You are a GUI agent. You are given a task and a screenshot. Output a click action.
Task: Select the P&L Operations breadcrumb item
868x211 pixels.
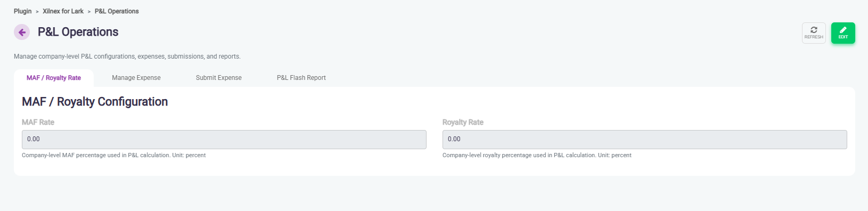pyautogui.click(x=117, y=11)
